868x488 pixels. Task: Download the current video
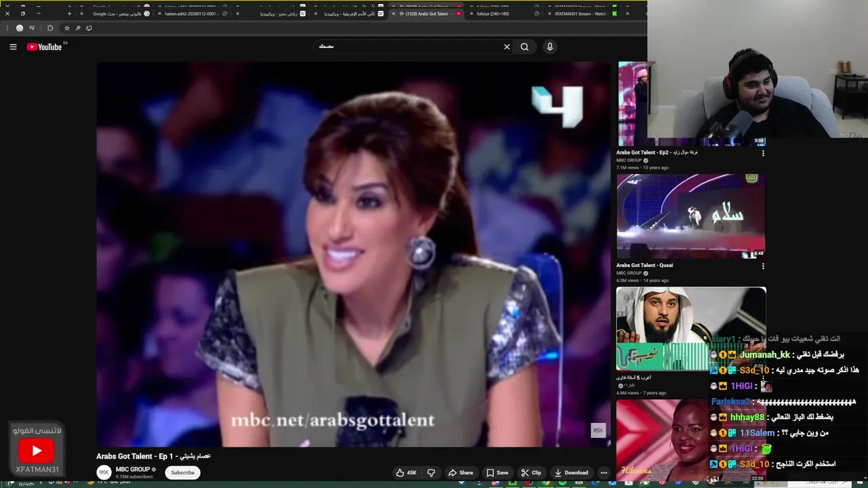(571, 472)
